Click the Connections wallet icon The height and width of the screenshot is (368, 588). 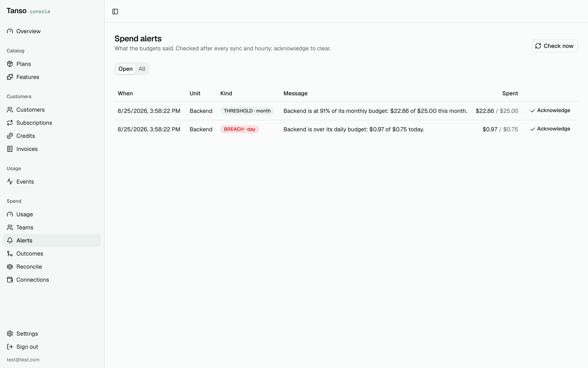10,280
